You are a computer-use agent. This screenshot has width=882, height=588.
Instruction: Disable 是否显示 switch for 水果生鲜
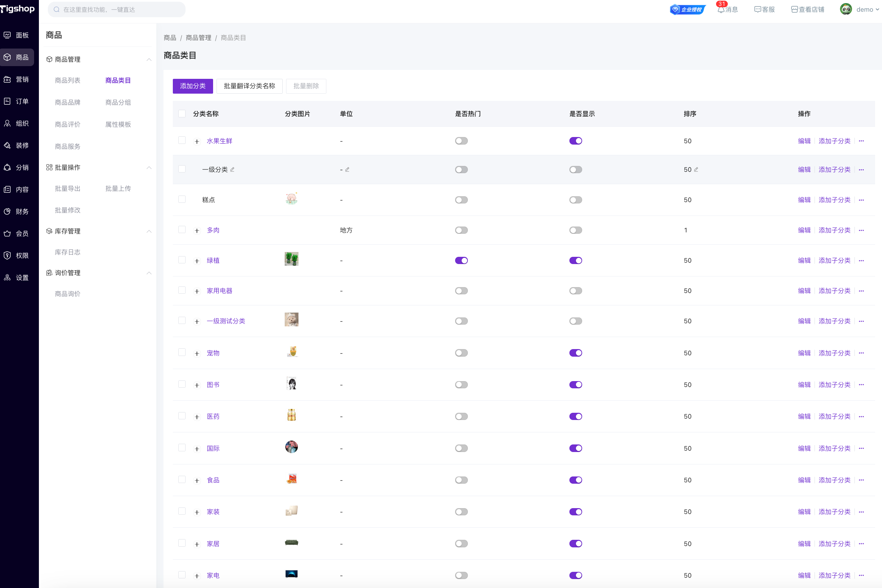coord(575,141)
